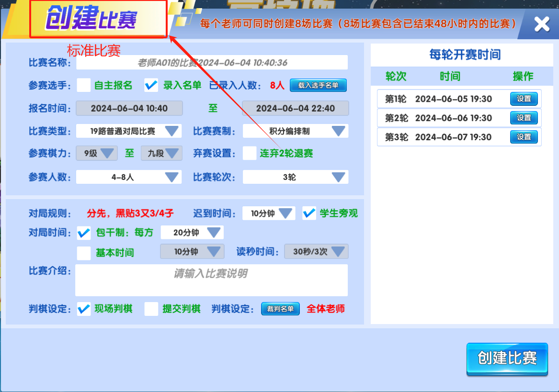Open the 比赛赛制 dropdown
The height and width of the screenshot is (392, 559).
295,131
